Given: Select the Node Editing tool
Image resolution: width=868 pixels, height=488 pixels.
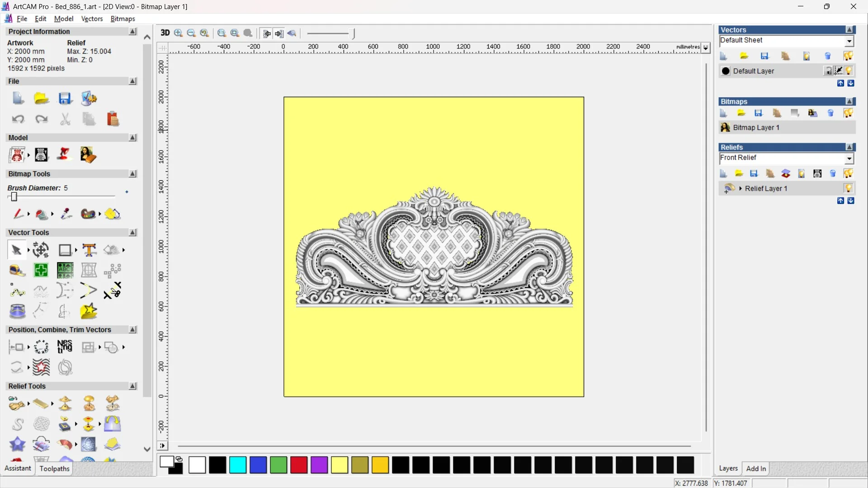Looking at the screenshot, I should click(17, 291).
